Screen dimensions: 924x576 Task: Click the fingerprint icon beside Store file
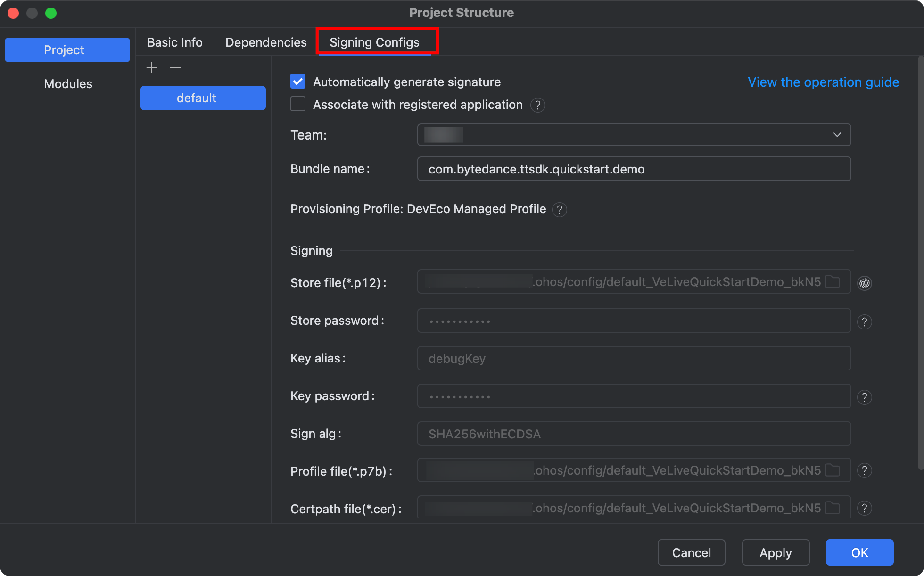(864, 283)
